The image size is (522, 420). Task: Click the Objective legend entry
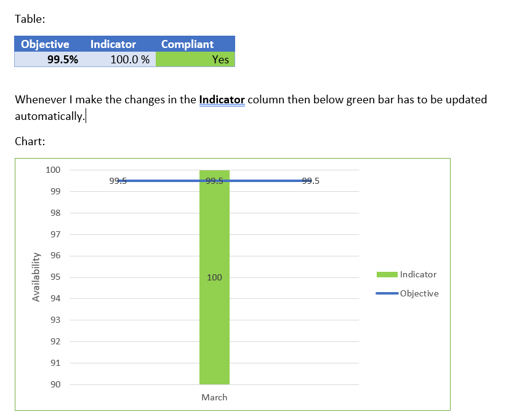[x=407, y=293]
